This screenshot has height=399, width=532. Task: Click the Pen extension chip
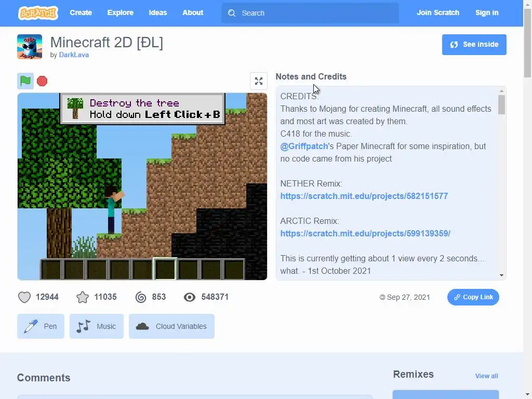click(x=41, y=326)
